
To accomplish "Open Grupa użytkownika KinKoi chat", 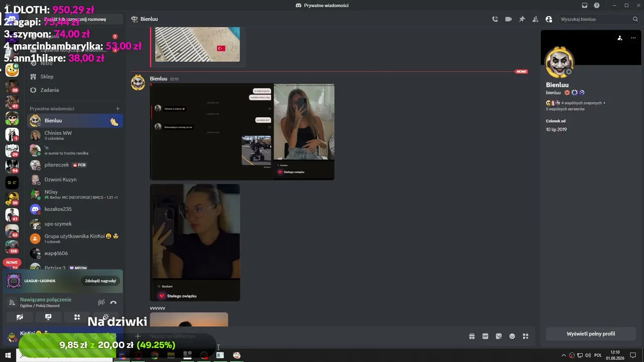I will (75, 238).
